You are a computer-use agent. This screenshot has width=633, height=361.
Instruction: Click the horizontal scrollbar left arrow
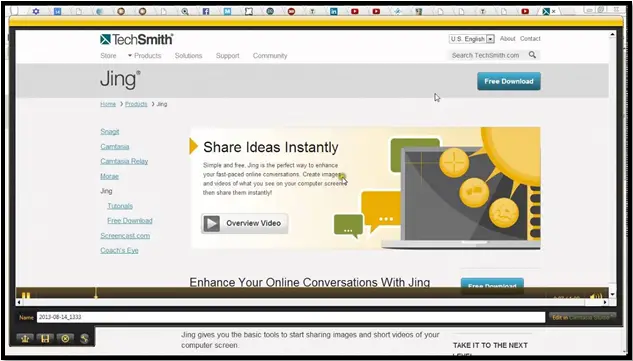coord(19,302)
